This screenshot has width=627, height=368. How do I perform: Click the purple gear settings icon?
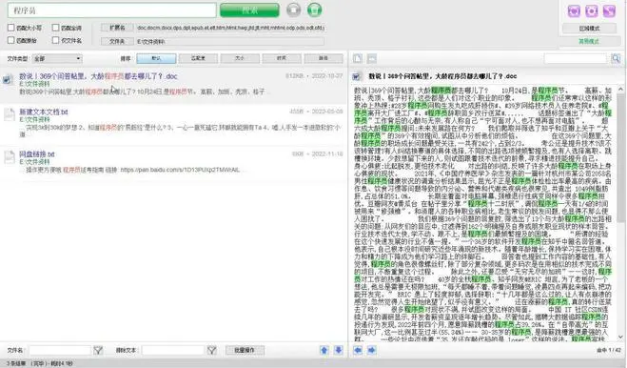(591, 11)
